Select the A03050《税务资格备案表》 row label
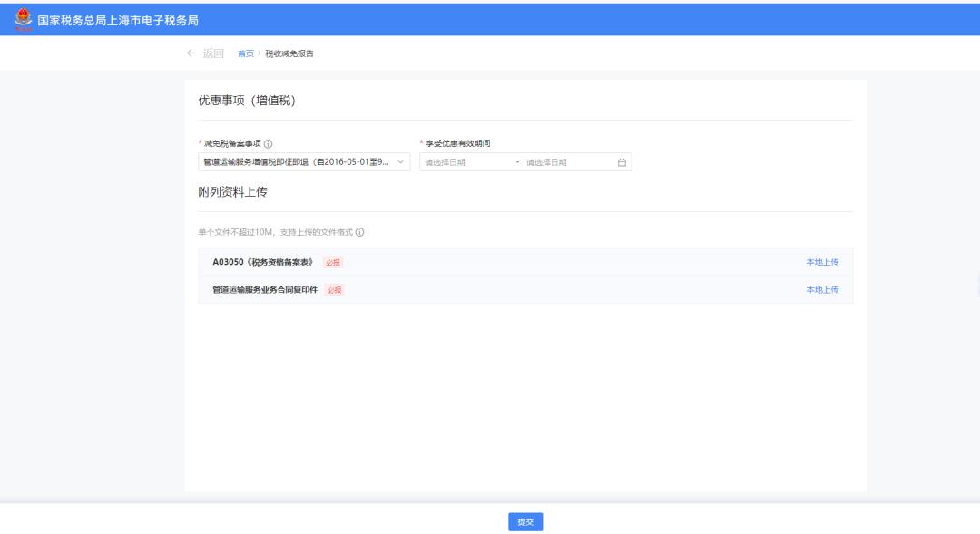The width and height of the screenshot is (980, 534). click(263, 262)
